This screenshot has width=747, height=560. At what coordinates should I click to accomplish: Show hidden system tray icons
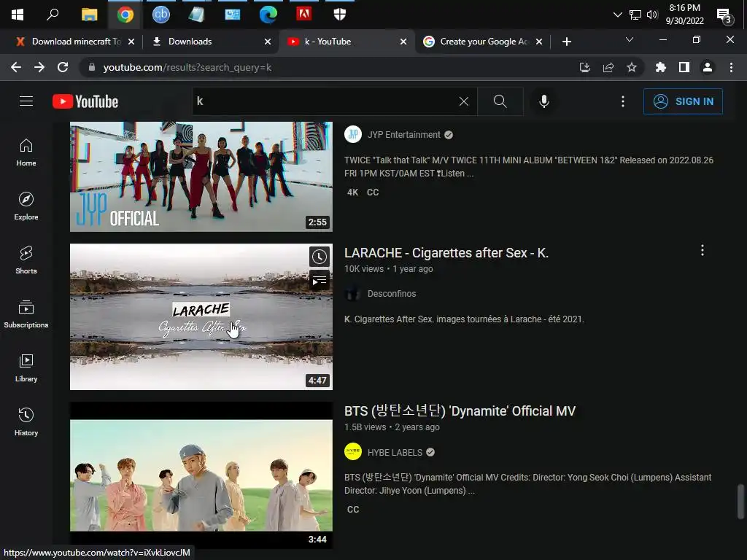[x=617, y=15]
